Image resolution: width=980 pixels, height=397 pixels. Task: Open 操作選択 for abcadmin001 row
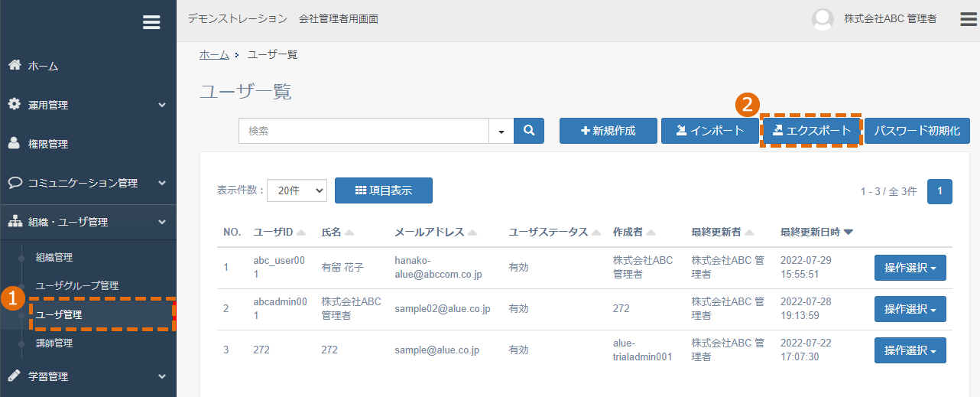coord(910,309)
